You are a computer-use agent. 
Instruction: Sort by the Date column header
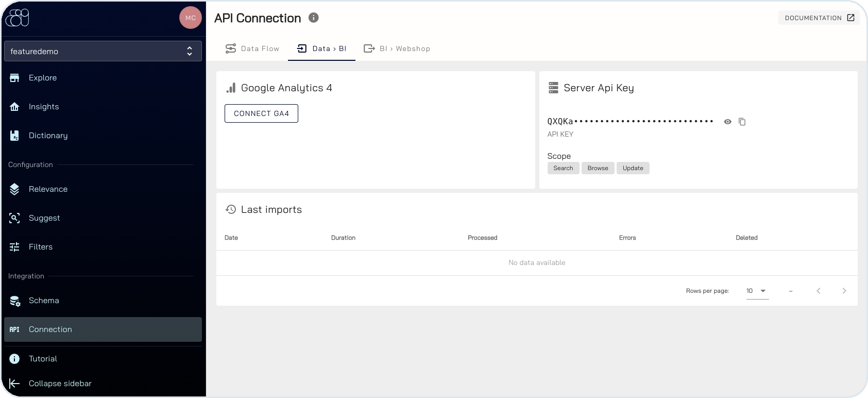(x=231, y=238)
